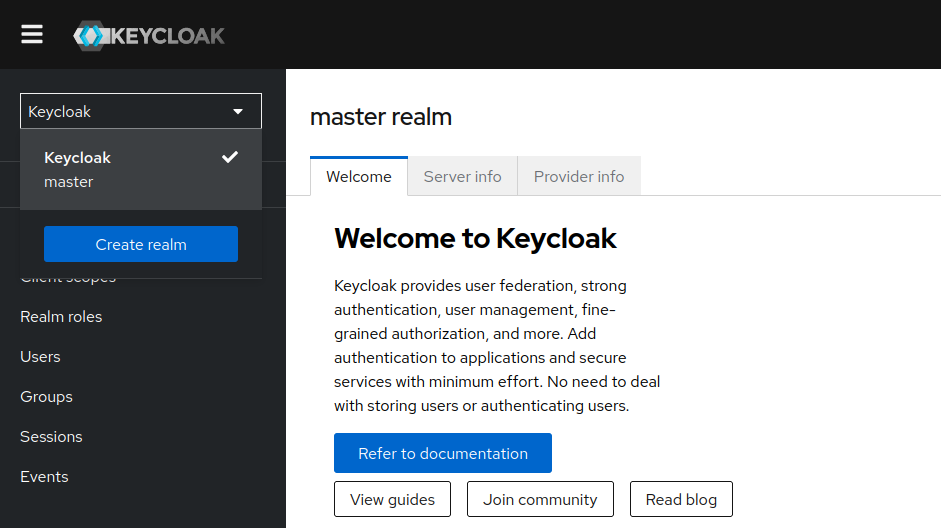
Task: Open the Keycloak realm selector dropdown
Action: [x=141, y=111]
